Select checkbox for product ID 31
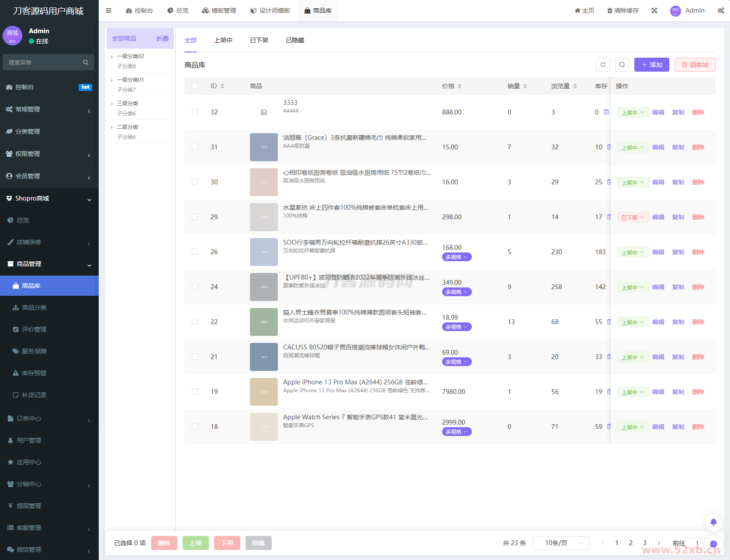 195,147
